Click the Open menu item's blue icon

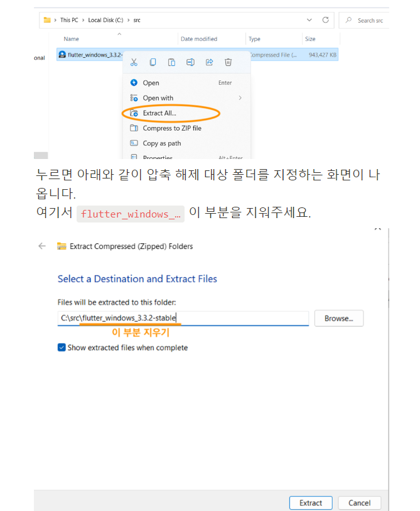point(134,82)
